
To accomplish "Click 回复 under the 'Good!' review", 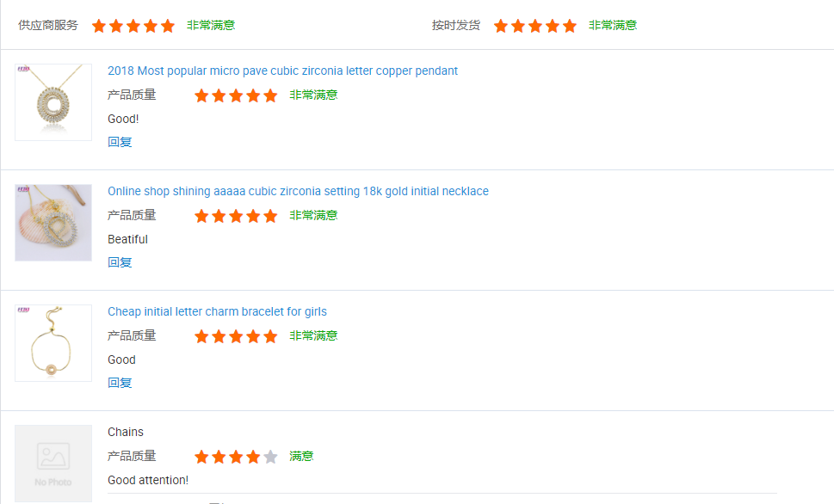I will [120, 142].
